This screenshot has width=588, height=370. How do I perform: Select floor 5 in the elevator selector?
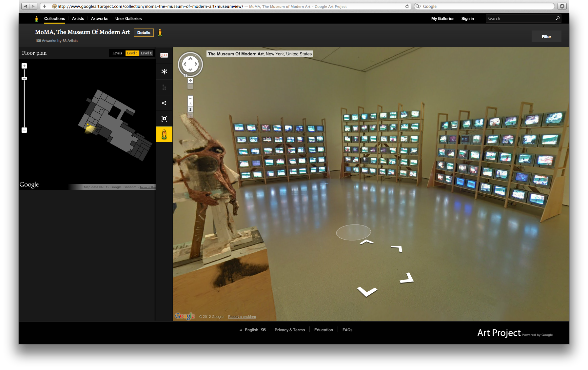[190, 104]
